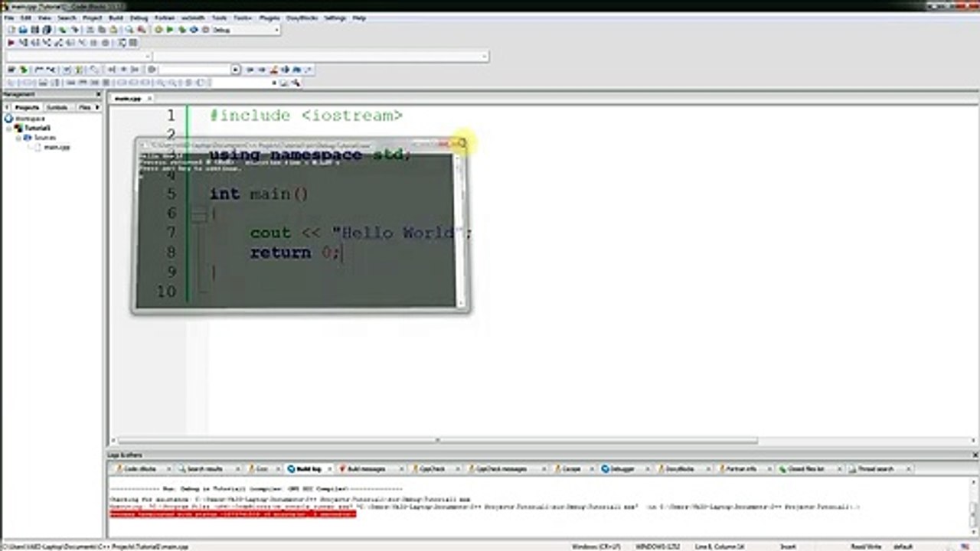The image size is (980, 551).
Task: Click the green Run arrow icon
Action: coord(170,30)
